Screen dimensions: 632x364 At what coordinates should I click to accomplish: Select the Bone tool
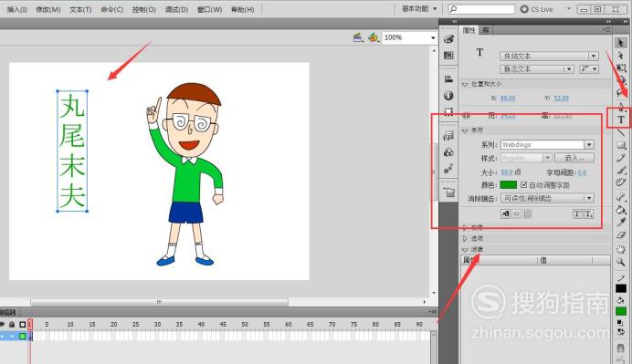tap(621, 196)
